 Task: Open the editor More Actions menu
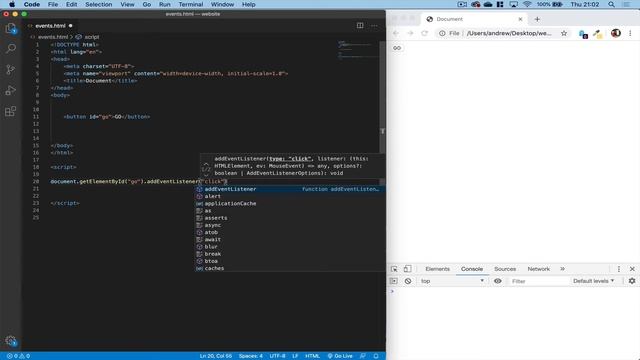pyautogui.click(x=374, y=25)
